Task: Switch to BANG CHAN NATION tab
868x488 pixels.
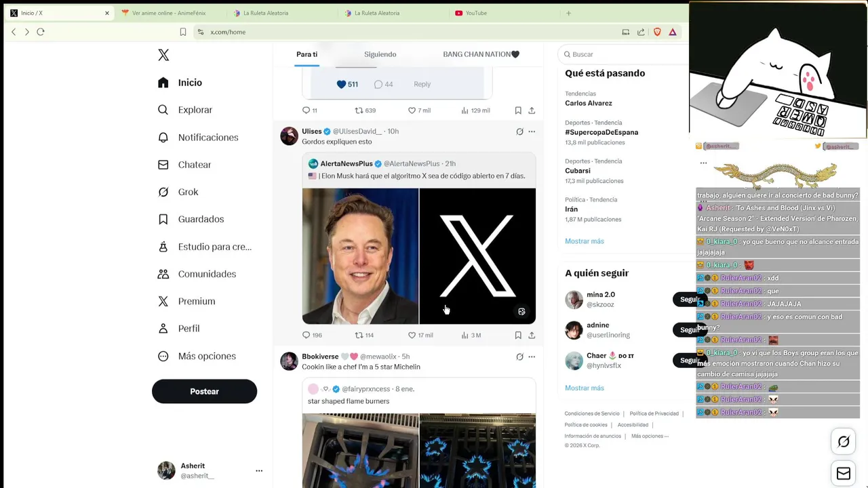Action: click(x=481, y=54)
